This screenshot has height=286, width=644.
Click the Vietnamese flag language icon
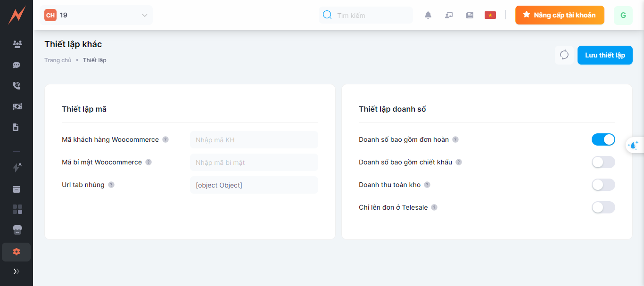point(490,15)
